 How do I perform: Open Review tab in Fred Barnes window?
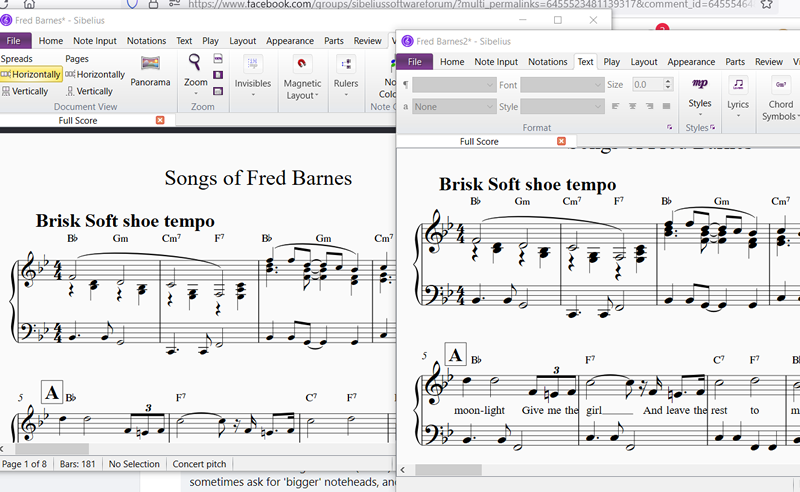(x=367, y=41)
